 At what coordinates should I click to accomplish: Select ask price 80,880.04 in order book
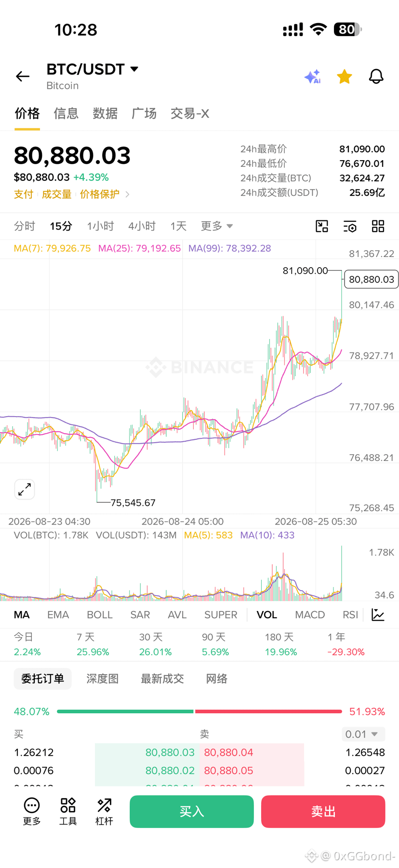(x=229, y=752)
